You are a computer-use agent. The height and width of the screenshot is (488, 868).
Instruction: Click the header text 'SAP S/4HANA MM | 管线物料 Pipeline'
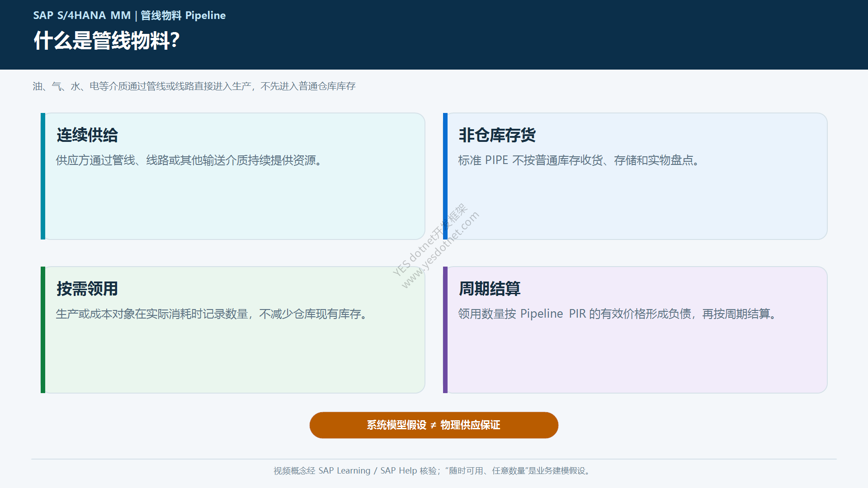pos(129,15)
